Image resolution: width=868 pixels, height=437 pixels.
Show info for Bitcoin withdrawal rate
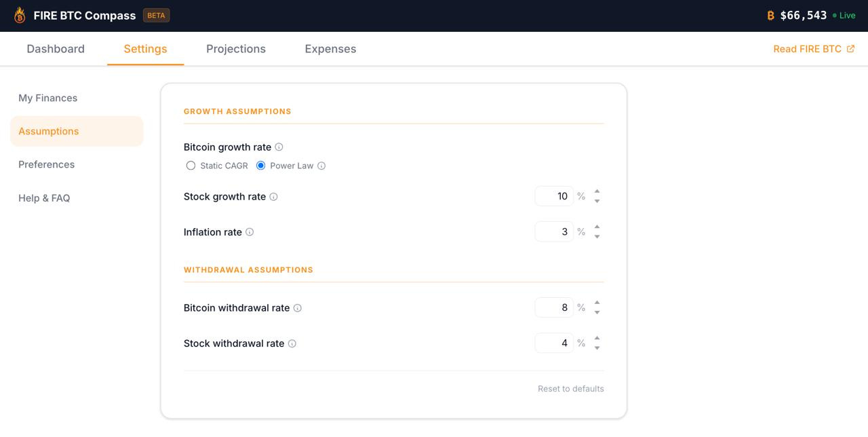pyautogui.click(x=298, y=308)
